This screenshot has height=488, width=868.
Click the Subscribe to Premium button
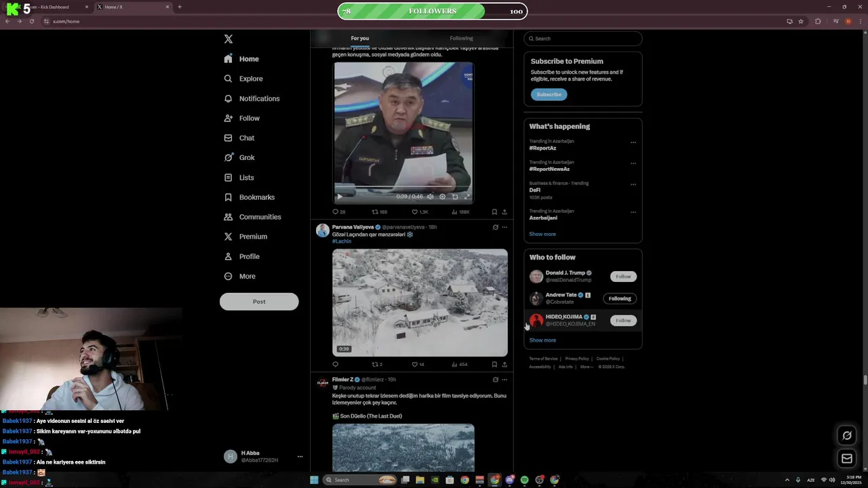549,94
